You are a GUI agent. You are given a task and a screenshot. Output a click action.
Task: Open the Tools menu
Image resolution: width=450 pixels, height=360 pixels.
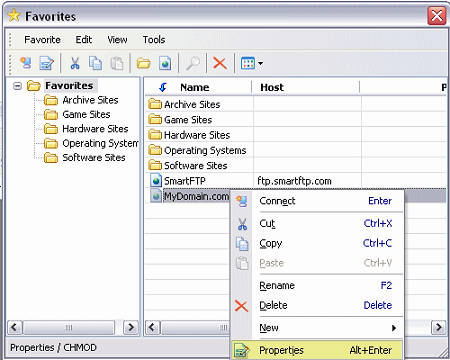point(154,40)
